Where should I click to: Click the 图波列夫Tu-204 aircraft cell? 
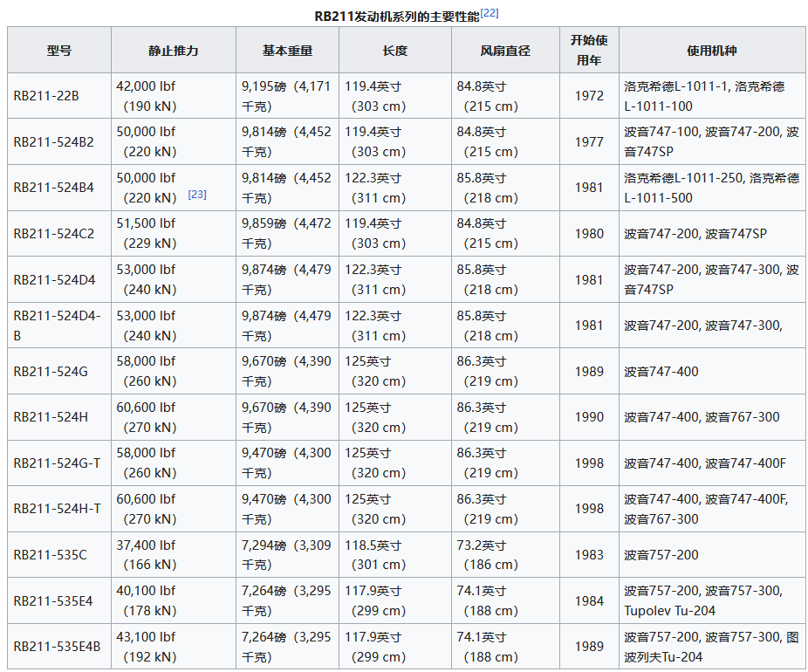(712, 646)
